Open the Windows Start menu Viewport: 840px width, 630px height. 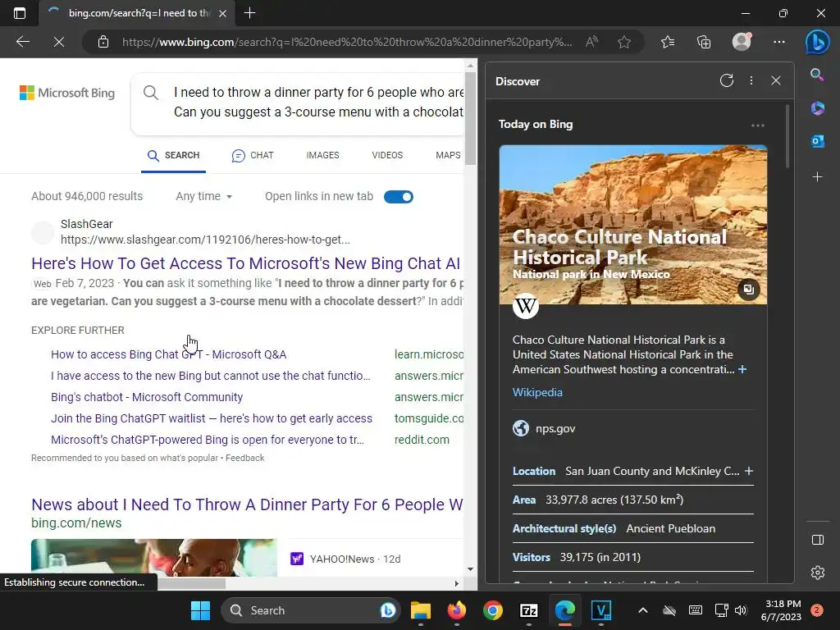pos(200,610)
